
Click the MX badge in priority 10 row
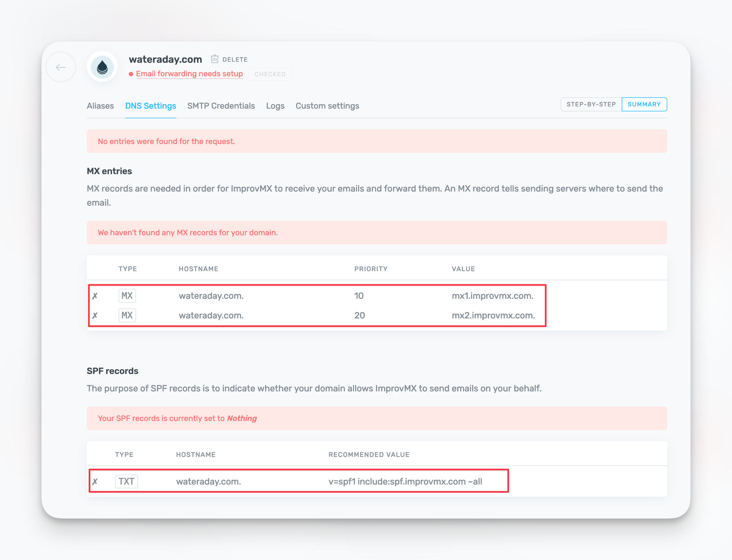pos(127,296)
